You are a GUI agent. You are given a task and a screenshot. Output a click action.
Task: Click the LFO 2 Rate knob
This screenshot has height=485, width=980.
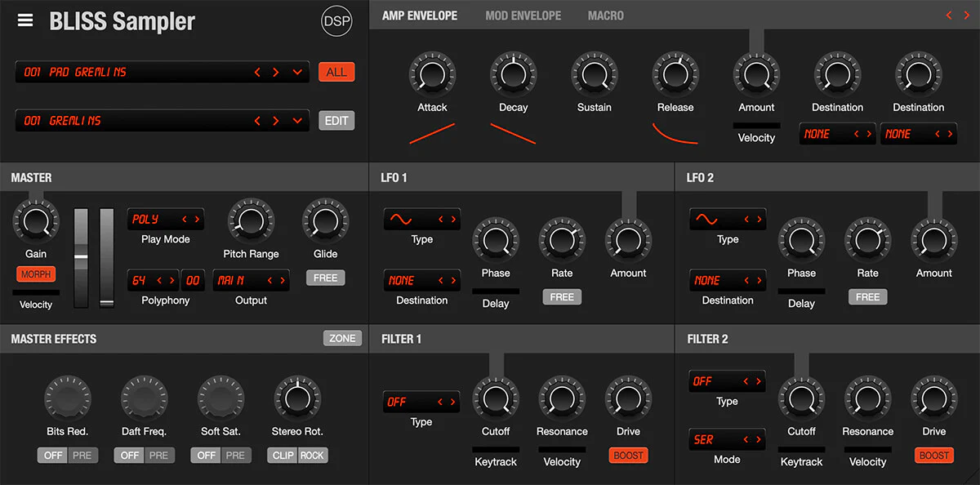pyautogui.click(x=867, y=240)
